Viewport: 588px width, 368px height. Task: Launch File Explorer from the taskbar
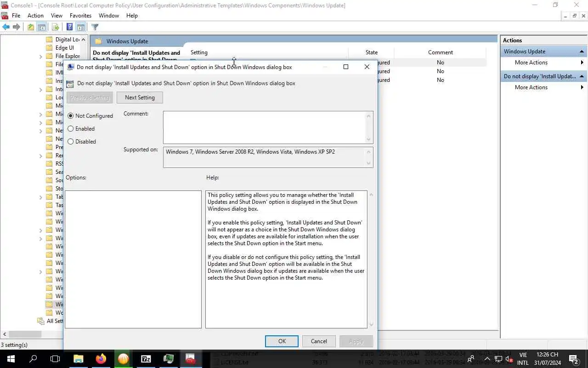79,359
